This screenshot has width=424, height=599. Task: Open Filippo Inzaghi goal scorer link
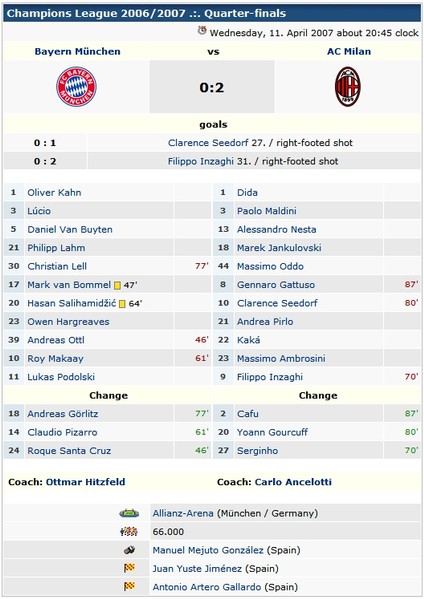tap(201, 161)
